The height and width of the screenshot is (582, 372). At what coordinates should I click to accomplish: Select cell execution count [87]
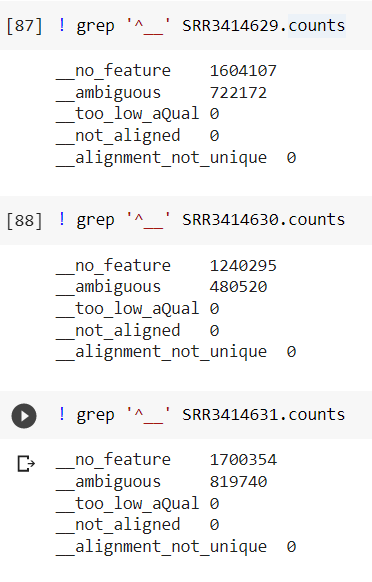pos(25,26)
